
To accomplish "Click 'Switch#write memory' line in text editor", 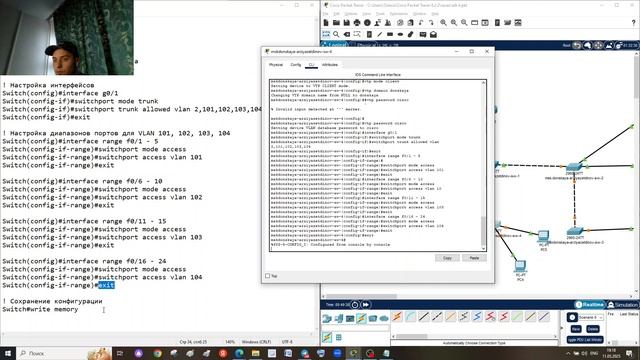I will [40, 309].
